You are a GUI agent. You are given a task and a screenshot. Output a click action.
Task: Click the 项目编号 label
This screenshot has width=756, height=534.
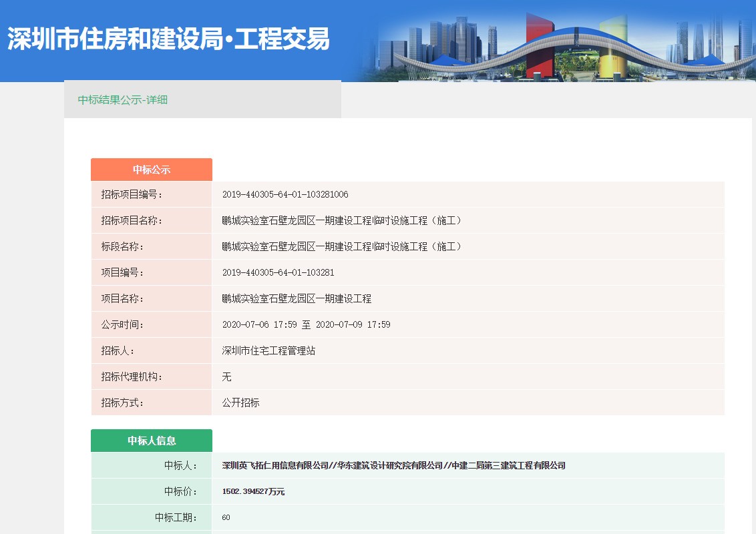click(122, 272)
